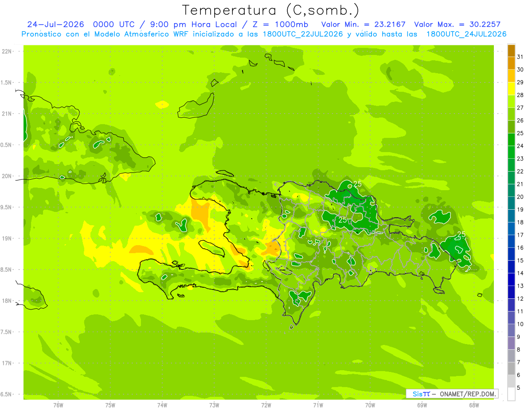Pick the lime legend swatch between 27 and 28
Image resolution: width=532 pixels, height=411 pixels.
(511, 102)
